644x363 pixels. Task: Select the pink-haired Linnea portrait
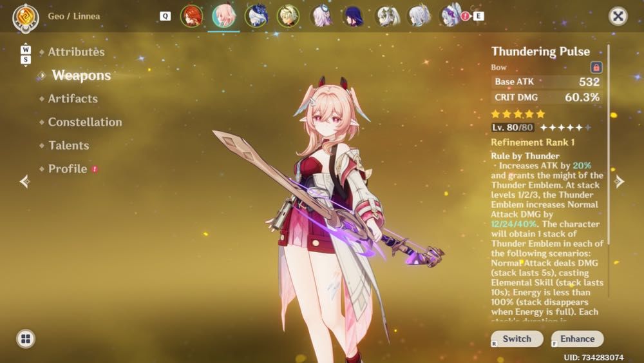click(x=224, y=15)
